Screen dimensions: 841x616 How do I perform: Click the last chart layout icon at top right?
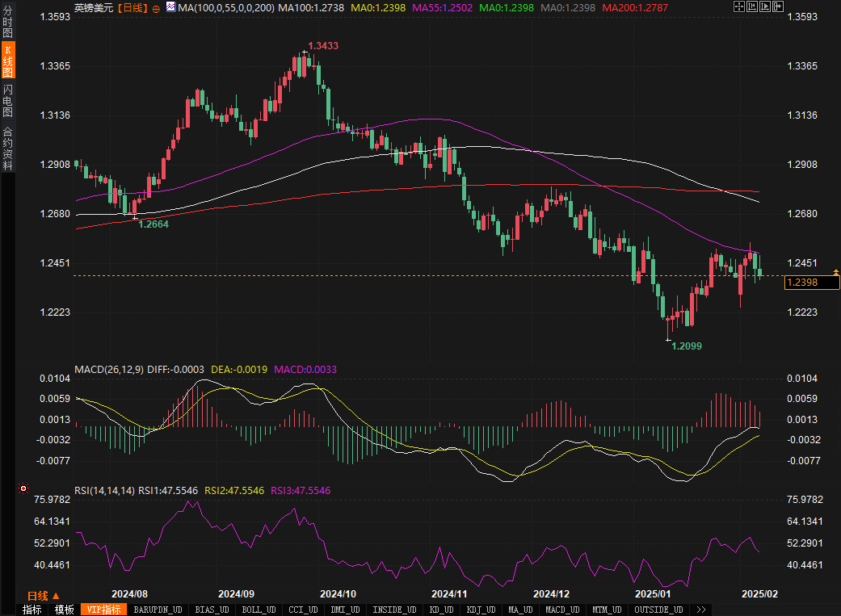point(779,7)
